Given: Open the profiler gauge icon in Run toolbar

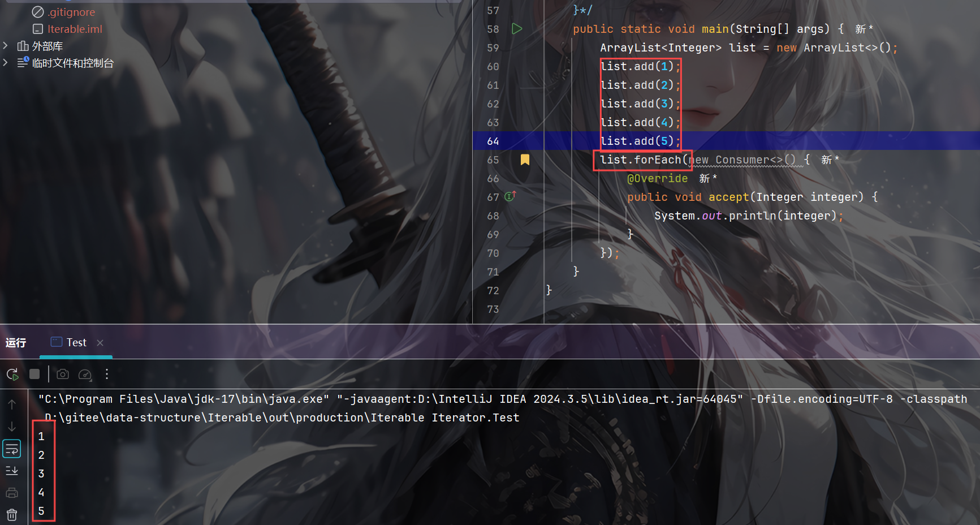Looking at the screenshot, I should 85,374.
